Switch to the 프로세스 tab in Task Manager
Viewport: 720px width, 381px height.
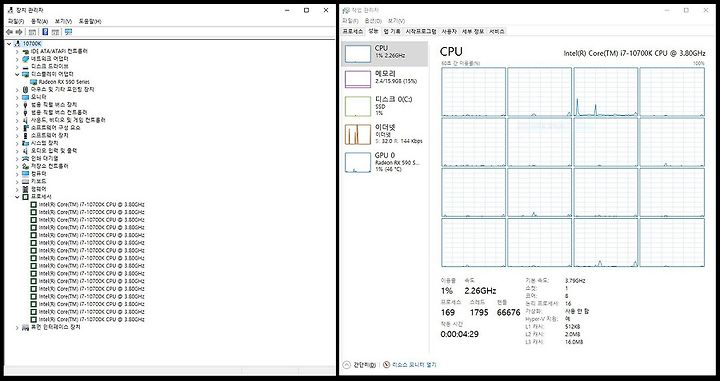pyautogui.click(x=353, y=31)
